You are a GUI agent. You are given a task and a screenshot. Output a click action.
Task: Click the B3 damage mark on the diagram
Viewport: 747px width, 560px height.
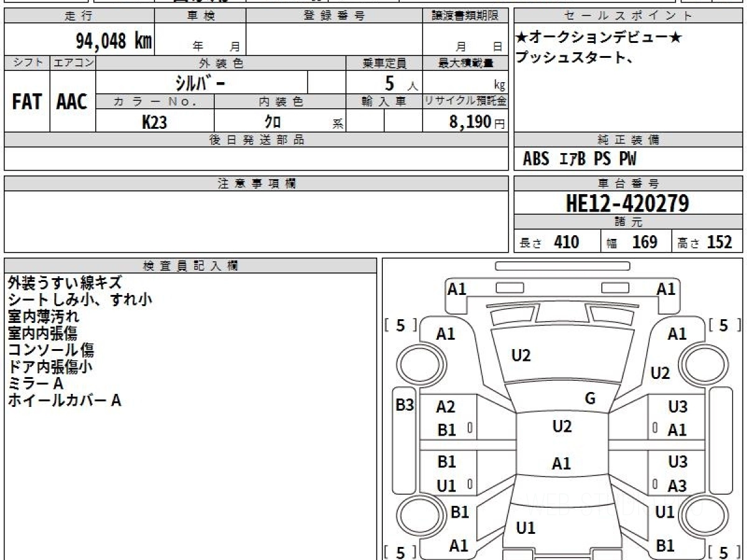pos(405,406)
